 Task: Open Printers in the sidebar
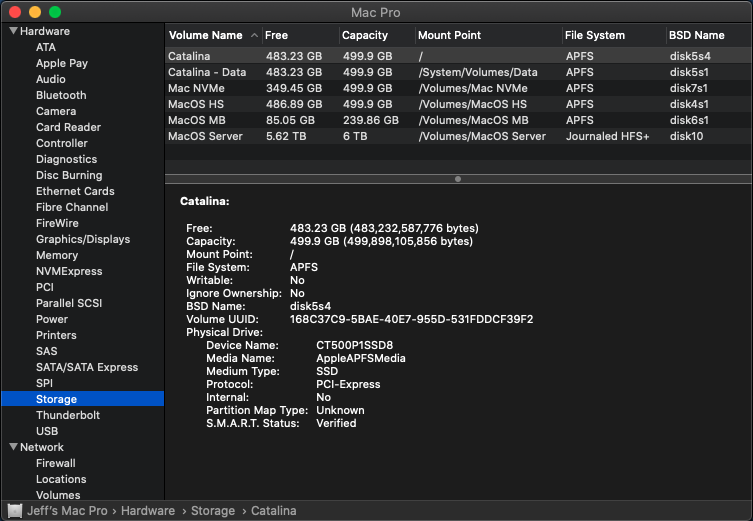coord(56,335)
